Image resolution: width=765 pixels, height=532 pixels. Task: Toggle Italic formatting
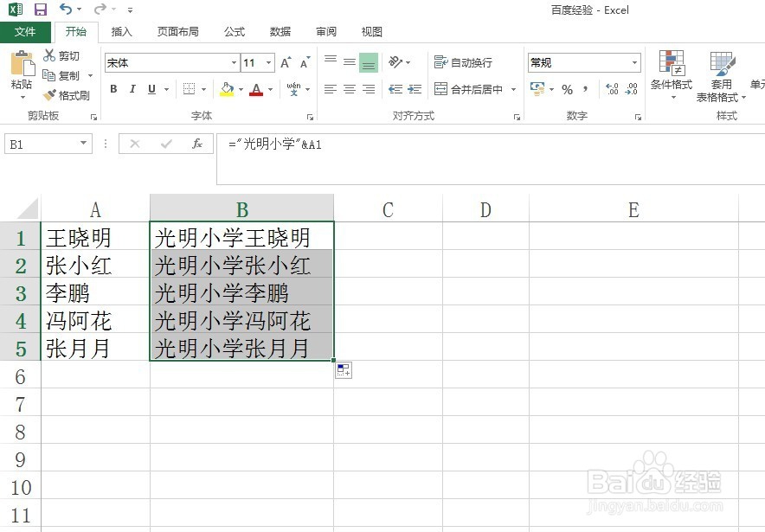[131, 89]
